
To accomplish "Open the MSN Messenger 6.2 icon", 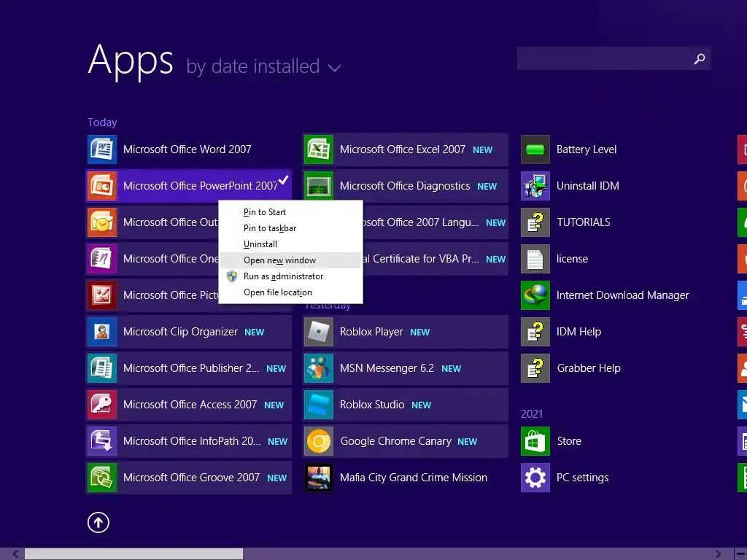I will click(x=319, y=368).
